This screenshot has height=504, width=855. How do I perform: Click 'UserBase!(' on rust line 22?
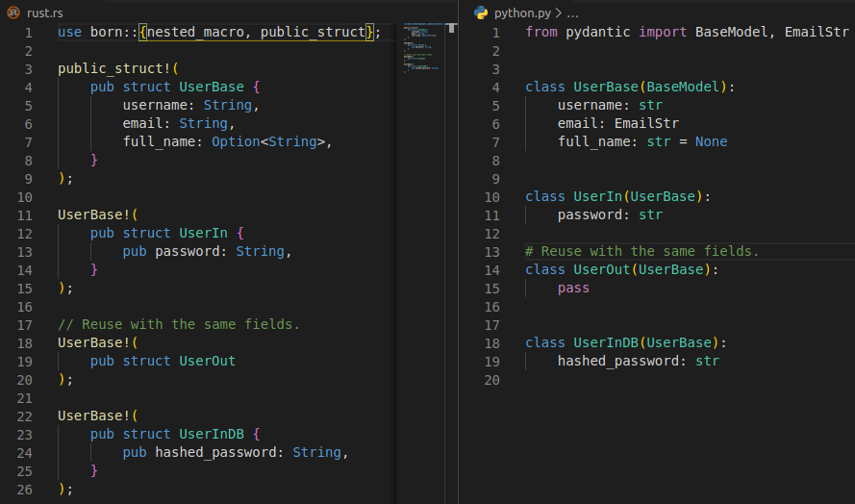pyautogui.click(x=98, y=416)
